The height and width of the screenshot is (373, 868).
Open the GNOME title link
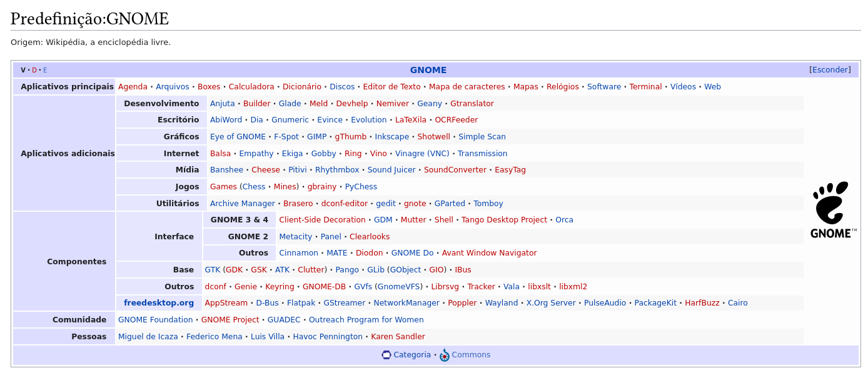(x=428, y=70)
